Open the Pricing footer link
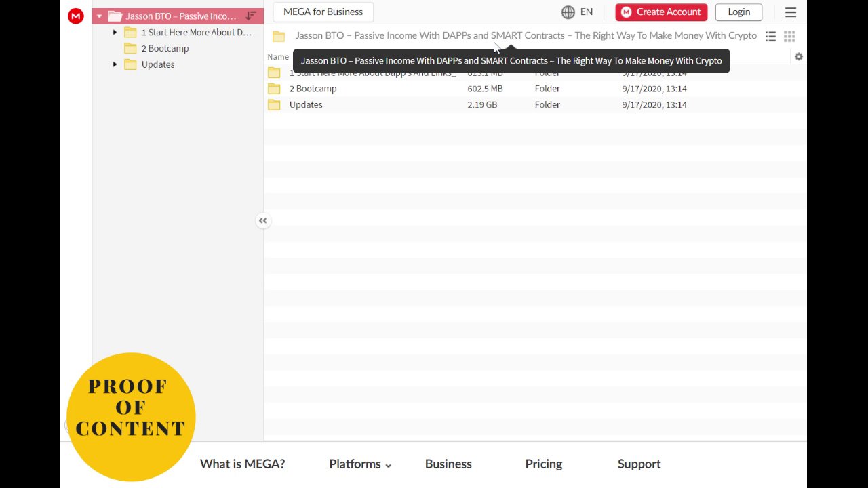 pyautogui.click(x=544, y=464)
